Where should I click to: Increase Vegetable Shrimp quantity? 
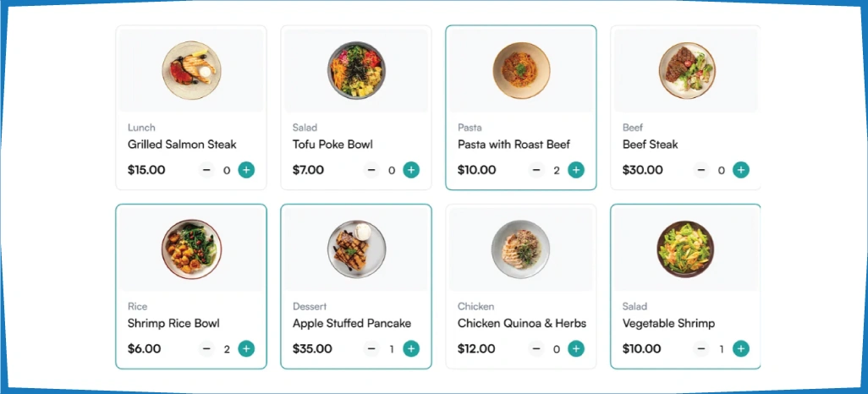(741, 348)
